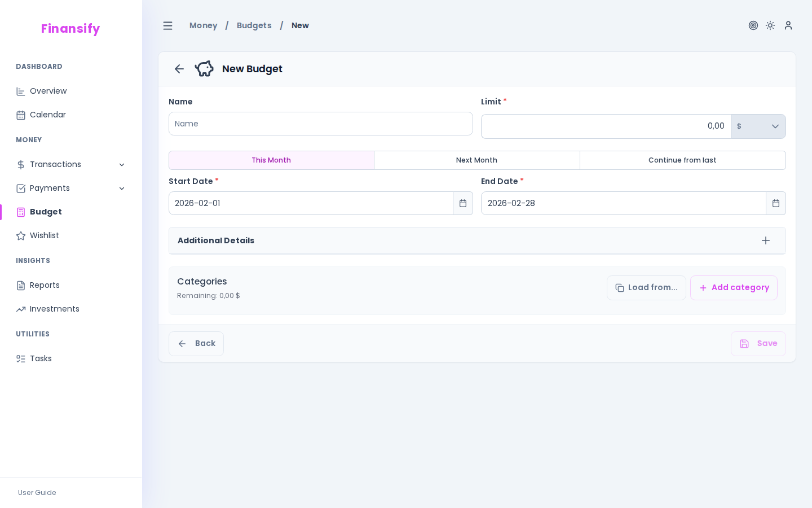This screenshot has width=812, height=508.
Task: Toggle the light/dark theme sun icon
Action: point(770,25)
